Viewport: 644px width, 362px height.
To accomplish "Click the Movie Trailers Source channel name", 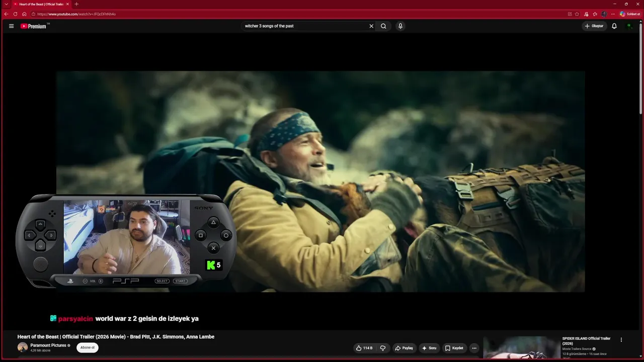I will click(x=577, y=349).
